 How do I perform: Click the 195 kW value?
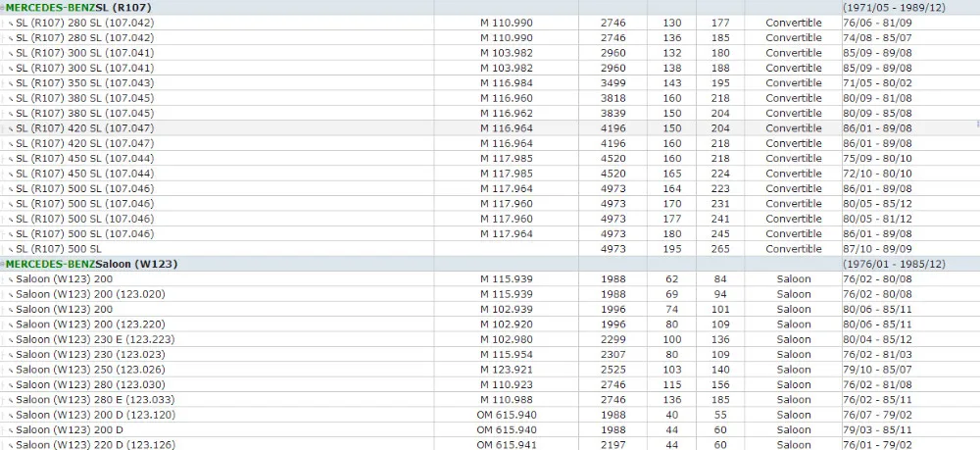672,249
